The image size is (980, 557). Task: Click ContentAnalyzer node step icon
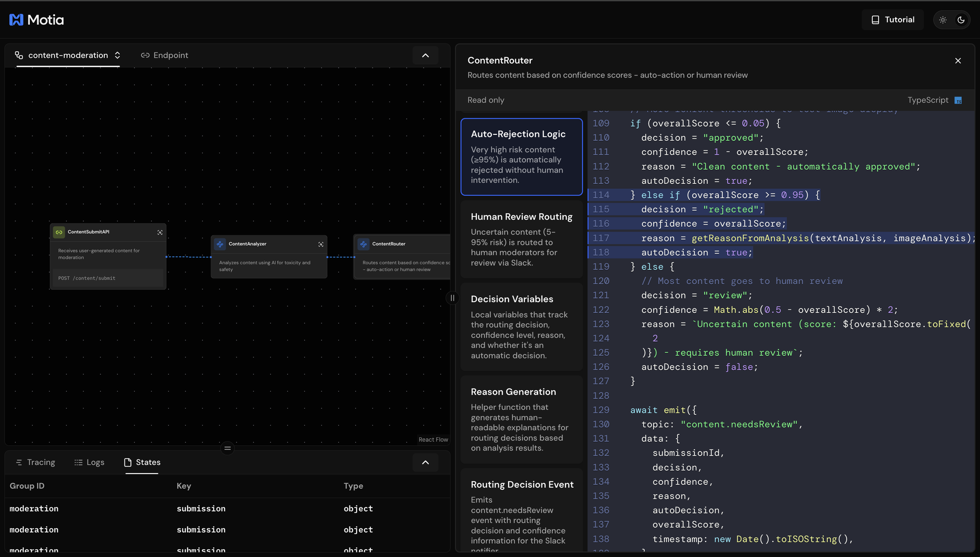click(220, 244)
